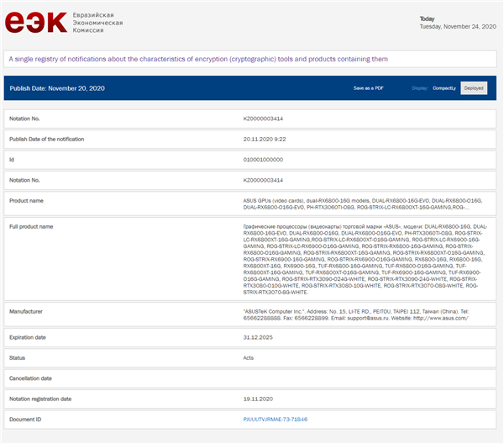This screenshot has width=504, height=444.
Task: Click 'Notation registration date' label
Action: [40, 399]
